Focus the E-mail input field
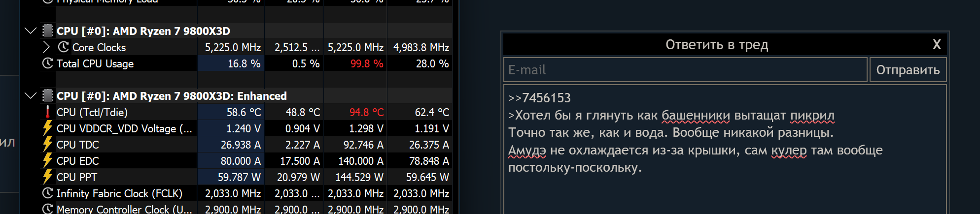This screenshot has width=980, height=214. [x=685, y=70]
